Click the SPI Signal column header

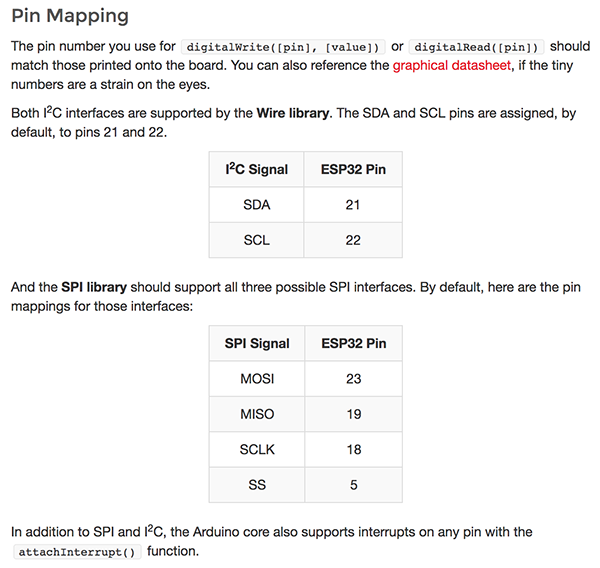coord(257,343)
